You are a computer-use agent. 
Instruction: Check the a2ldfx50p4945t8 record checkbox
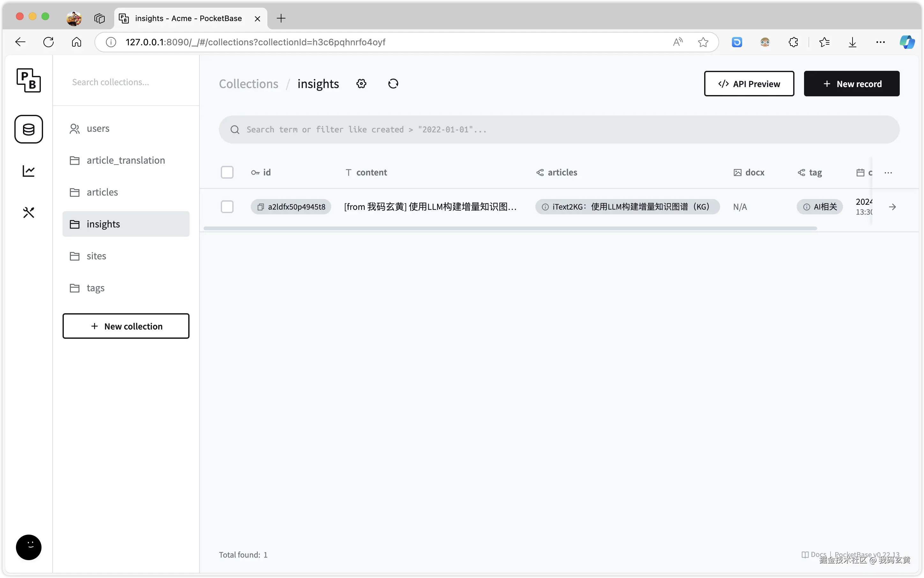point(227,207)
